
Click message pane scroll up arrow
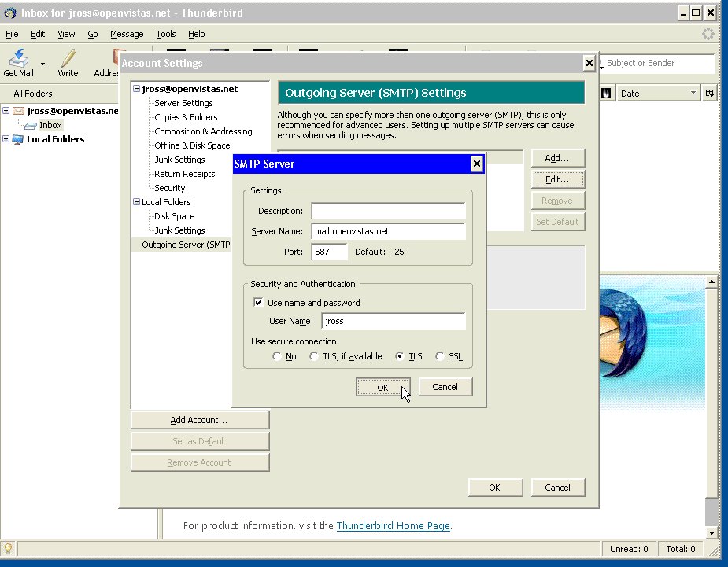point(711,282)
